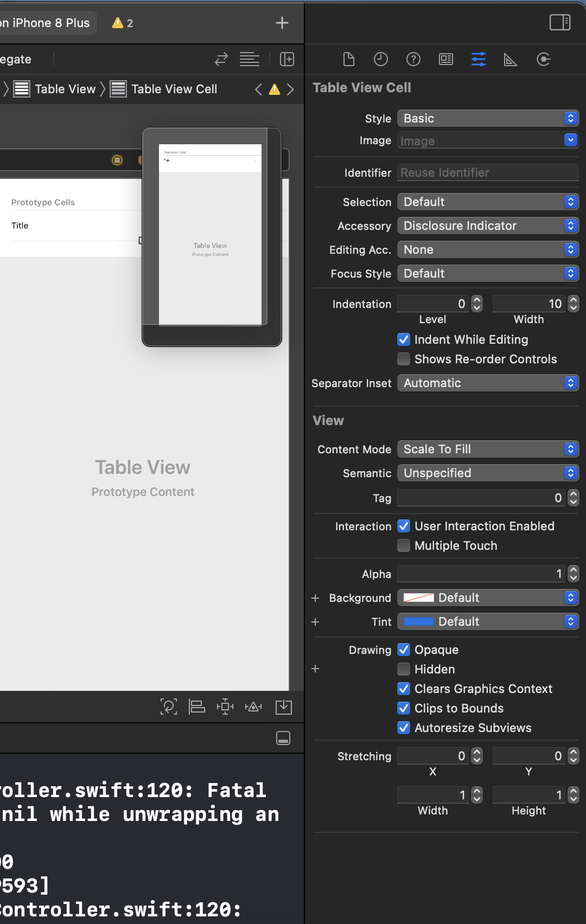Toggle the debug area visibility icon
The width and height of the screenshot is (586, 924).
[x=283, y=738]
